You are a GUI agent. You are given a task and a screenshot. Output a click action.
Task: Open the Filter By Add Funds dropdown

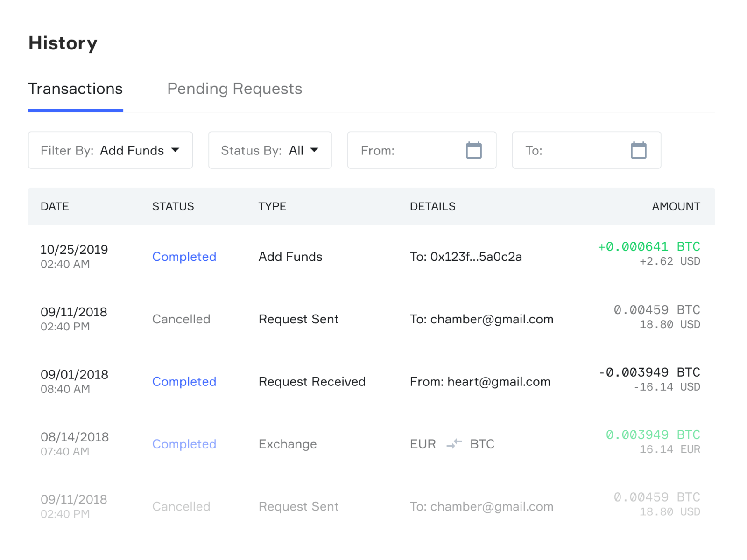pos(110,150)
